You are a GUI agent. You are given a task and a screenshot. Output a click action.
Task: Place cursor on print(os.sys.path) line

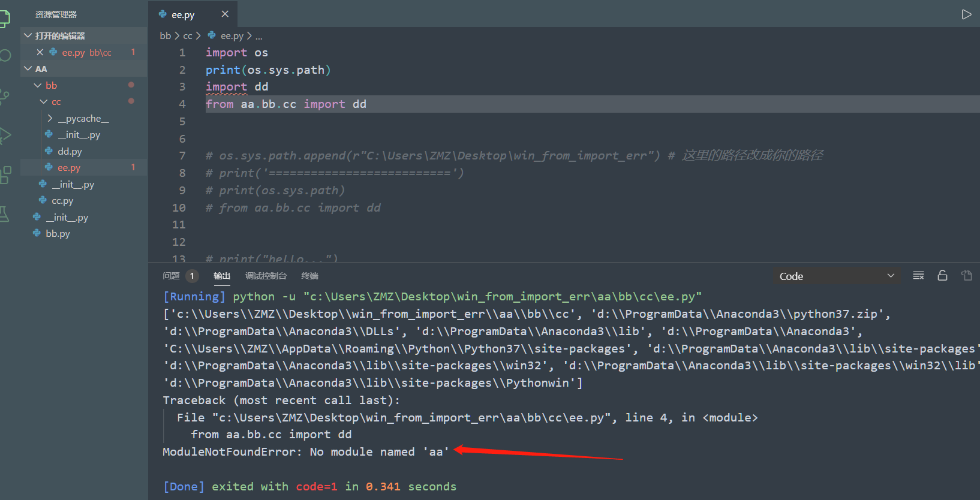click(x=268, y=70)
